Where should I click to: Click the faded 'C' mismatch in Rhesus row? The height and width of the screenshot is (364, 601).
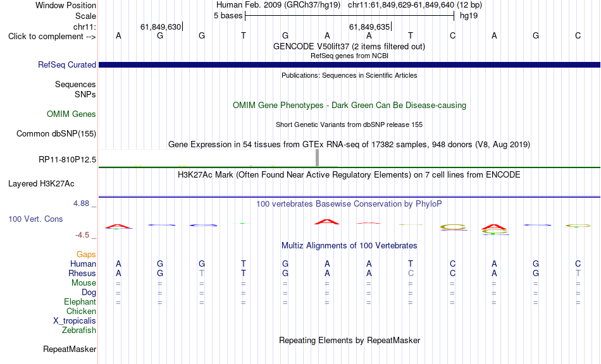411,273
